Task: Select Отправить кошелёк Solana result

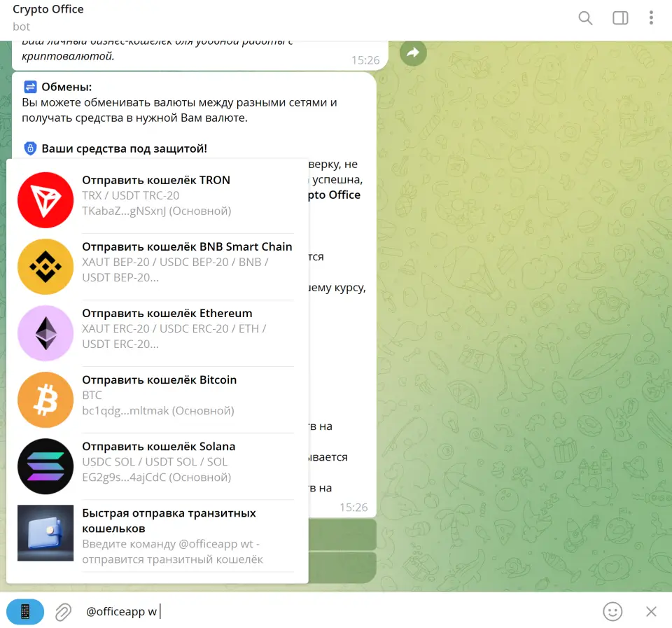Action: [157, 466]
